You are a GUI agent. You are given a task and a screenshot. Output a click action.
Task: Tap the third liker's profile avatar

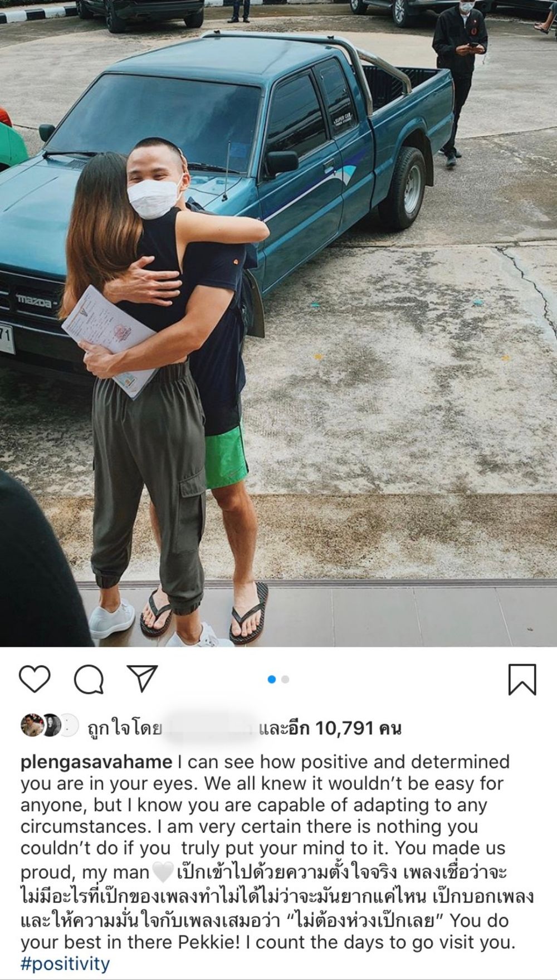(x=69, y=725)
